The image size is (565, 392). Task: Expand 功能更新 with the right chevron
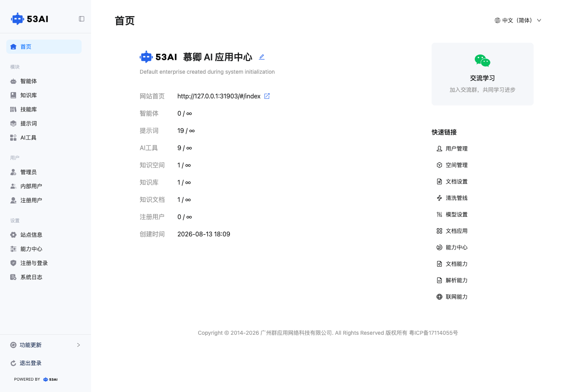point(78,345)
